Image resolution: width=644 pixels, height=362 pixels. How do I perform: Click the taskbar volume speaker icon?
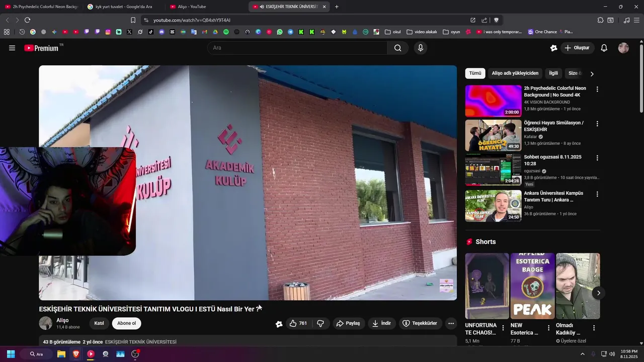click(x=612, y=354)
